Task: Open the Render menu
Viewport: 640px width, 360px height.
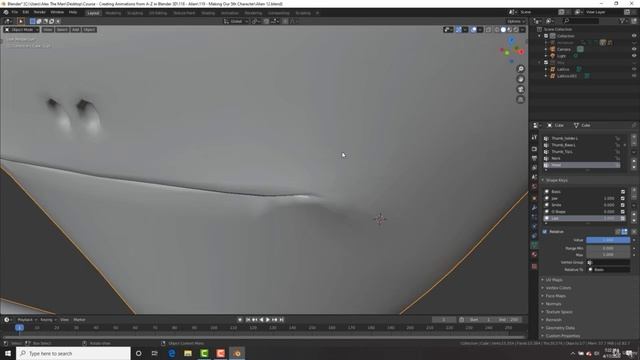Action: tap(40, 12)
